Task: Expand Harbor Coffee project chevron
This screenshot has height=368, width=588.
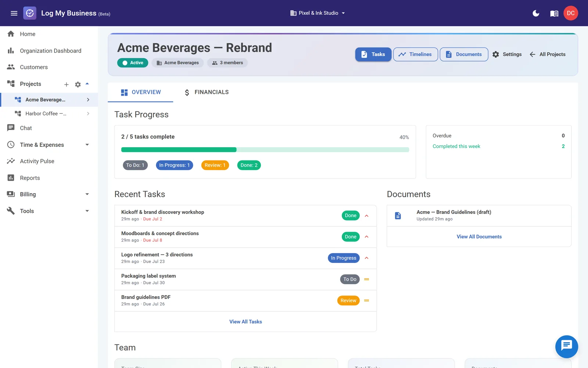Action: point(88,114)
